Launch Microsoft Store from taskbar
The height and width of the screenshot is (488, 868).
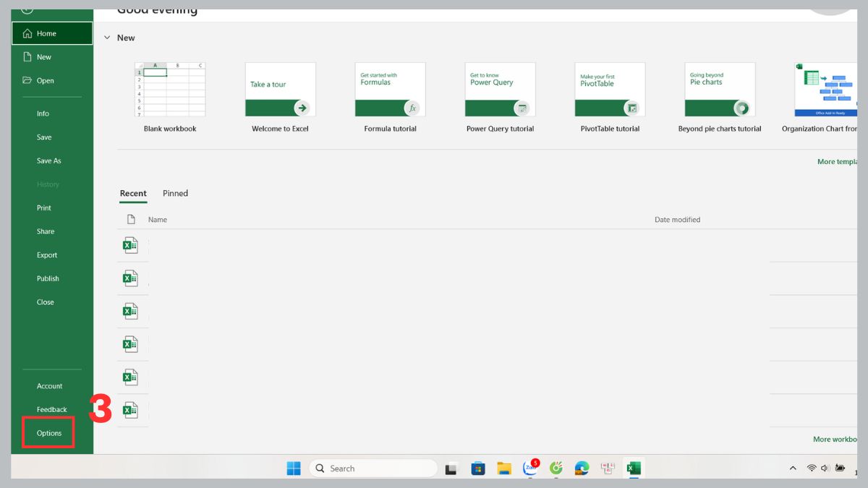pos(477,468)
